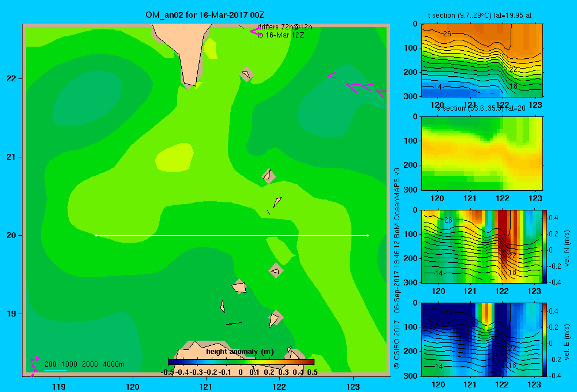Click the '-0.5' tick on height anomaly bar
Viewport: 577px width, 392px height.
[167, 372]
